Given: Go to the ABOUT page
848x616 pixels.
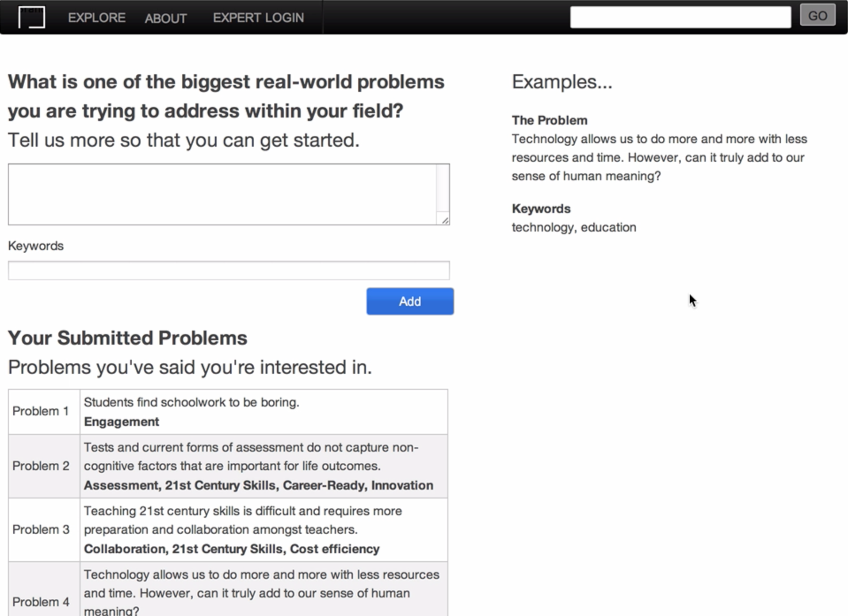Looking at the screenshot, I should click(x=166, y=18).
